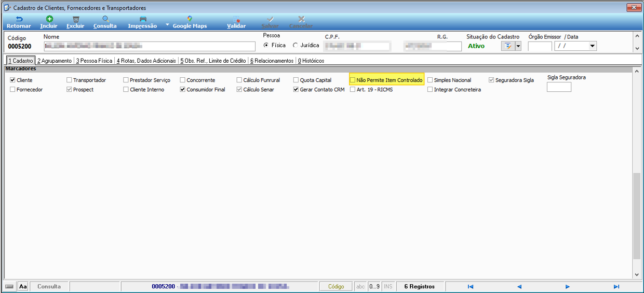
Task: Open the 5 Obs. Ref., Limite de Crédito tab
Action: 213,61
